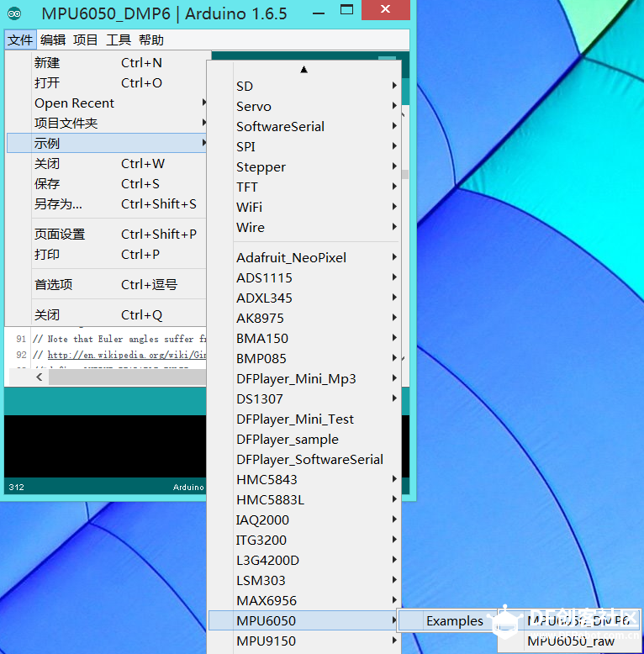The width and height of the screenshot is (644, 654).
Task: Expand the MPU9150 examples submenu
Action: (x=304, y=641)
